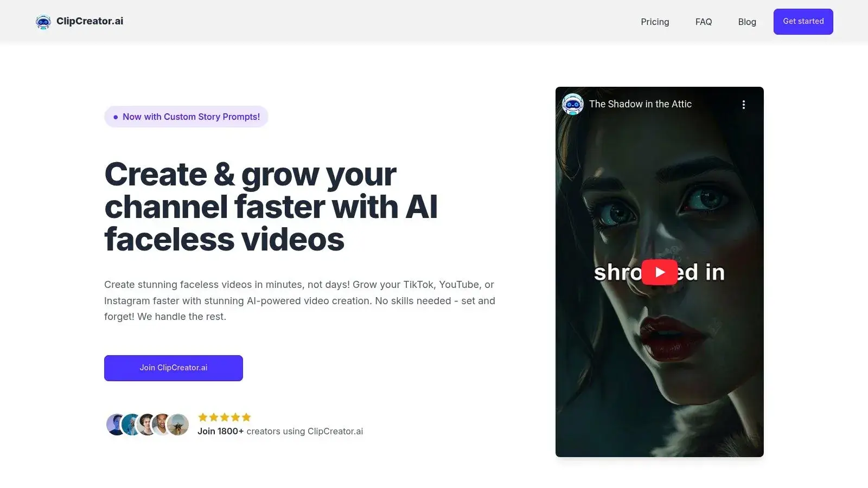Screen dimensions: 868x488
Task: Click the first gold star in the rating
Action: (202, 417)
